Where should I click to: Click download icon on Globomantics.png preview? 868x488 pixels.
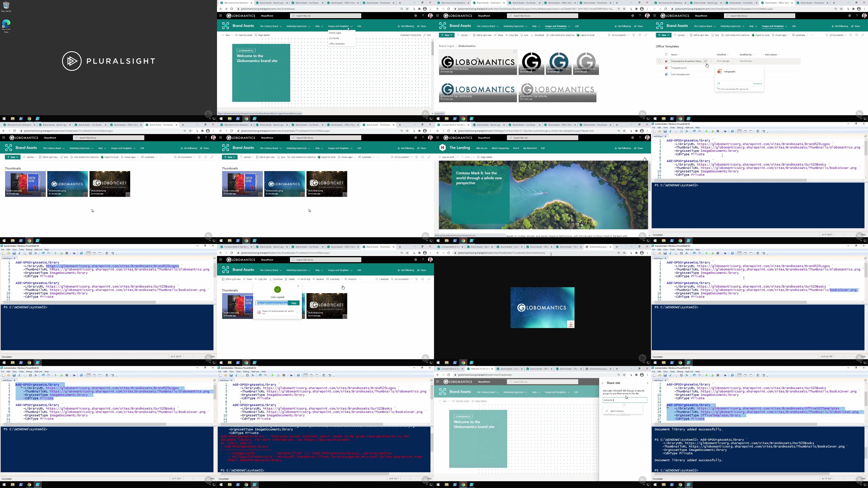(x=571, y=324)
